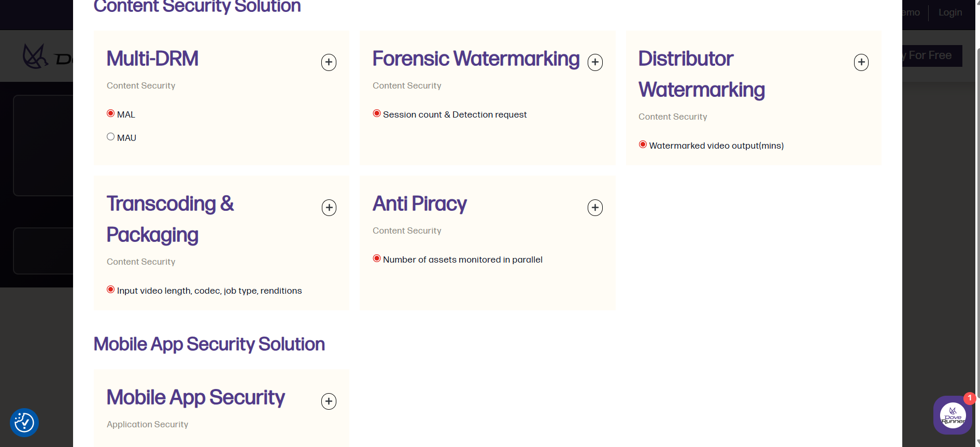Screen dimensions: 980x447
Task: Click the Anti Piracy heading
Action: coord(419,204)
